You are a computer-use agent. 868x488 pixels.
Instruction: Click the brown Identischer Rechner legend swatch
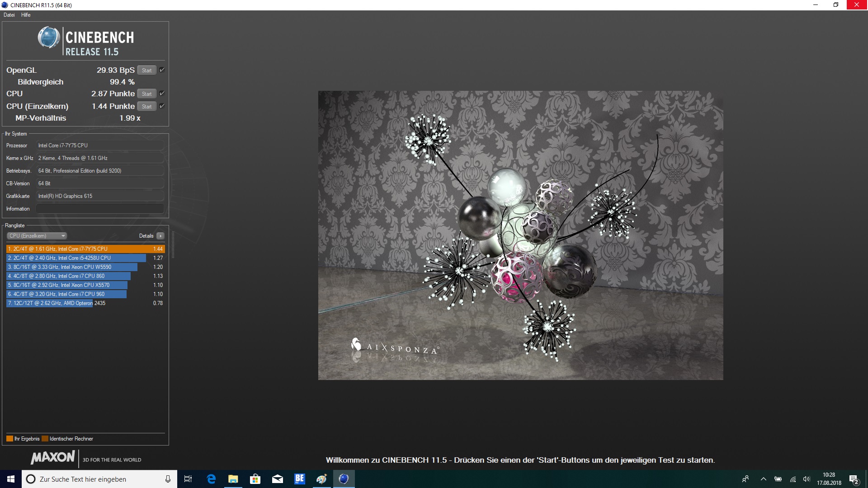pyautogui.click(x=45, y=439)
